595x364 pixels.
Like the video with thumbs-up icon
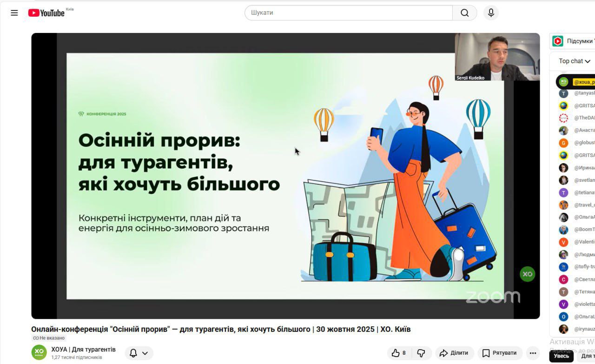coord(399,353)
